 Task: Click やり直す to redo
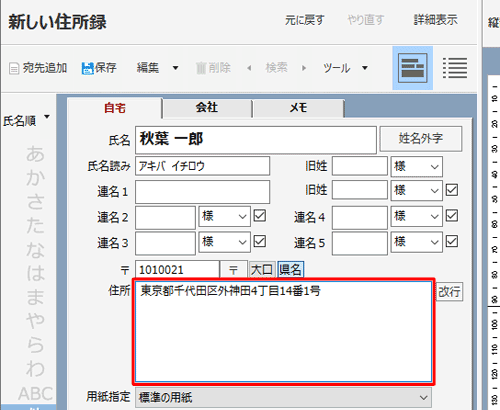(366, 20)
